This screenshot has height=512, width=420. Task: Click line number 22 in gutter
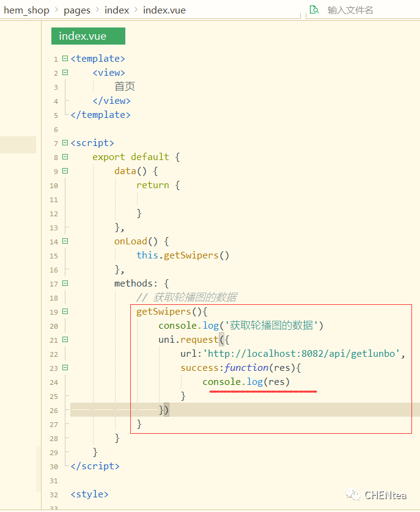(x=54, y=354)
